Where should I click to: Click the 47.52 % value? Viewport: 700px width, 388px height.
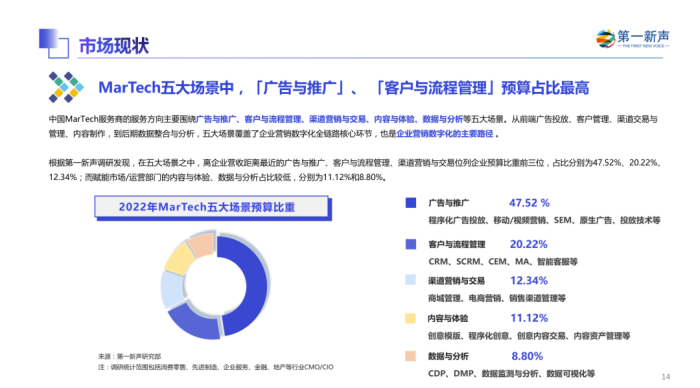point(529,203)
